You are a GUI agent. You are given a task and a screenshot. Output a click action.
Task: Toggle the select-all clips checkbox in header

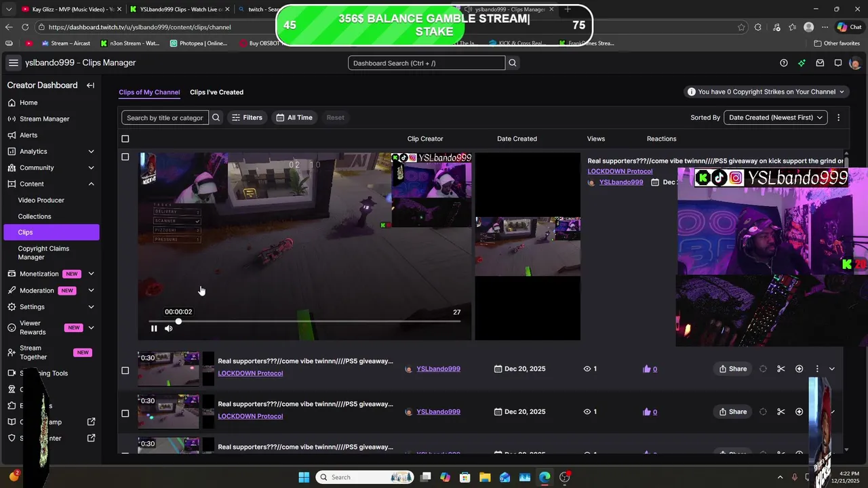click(x=125, y=139)
